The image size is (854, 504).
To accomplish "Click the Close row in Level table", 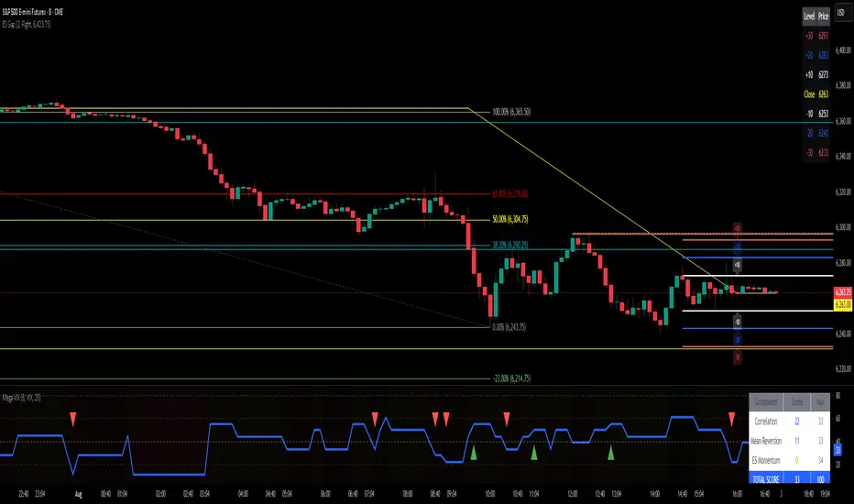I will point(816,94).
